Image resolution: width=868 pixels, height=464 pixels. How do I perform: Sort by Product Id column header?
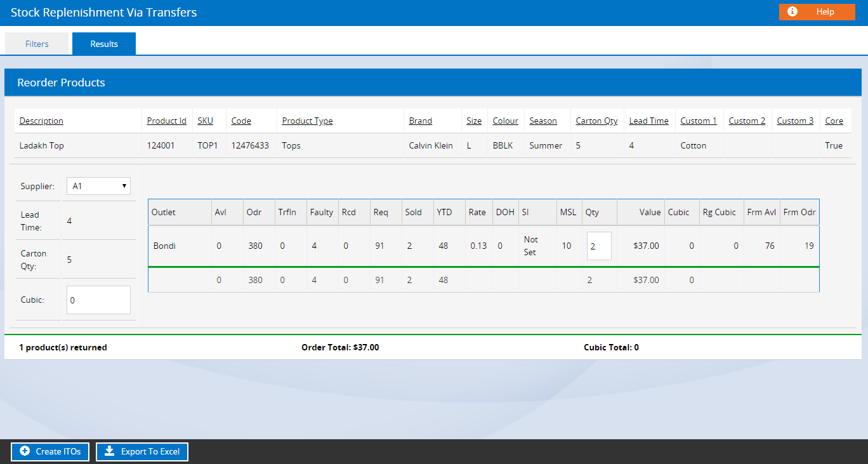point(167,121)
